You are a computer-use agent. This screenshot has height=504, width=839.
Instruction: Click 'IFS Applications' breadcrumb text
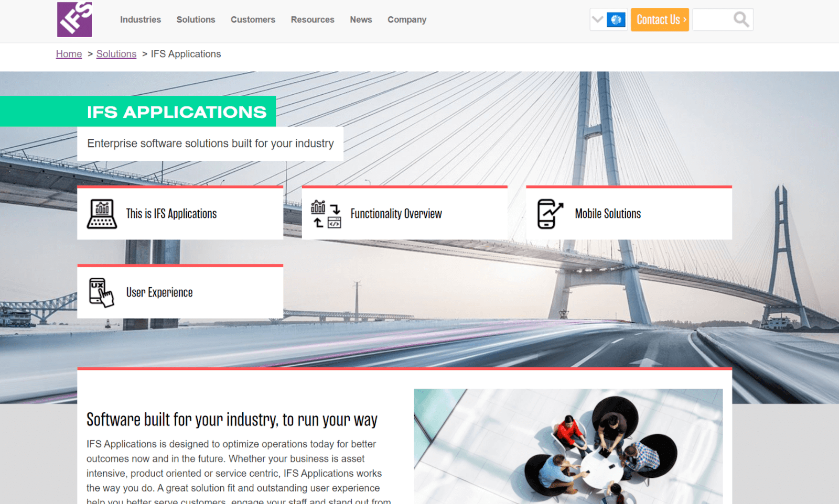pos(186,54)
